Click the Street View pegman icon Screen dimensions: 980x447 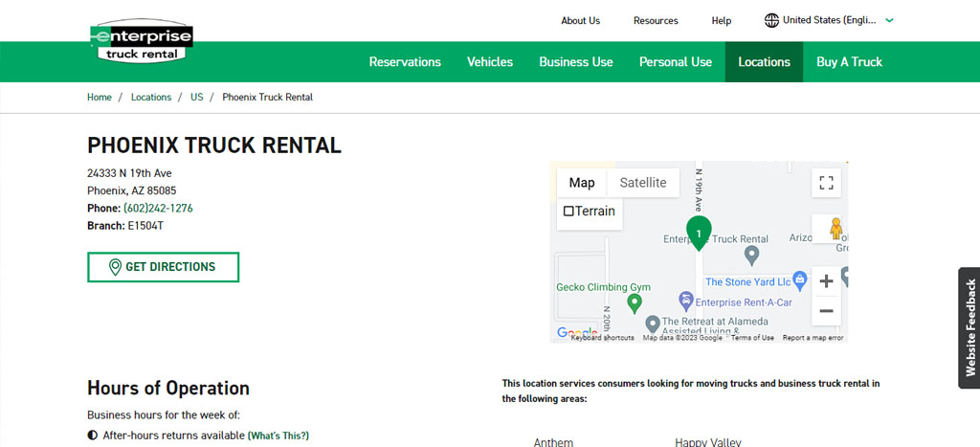(835, 229)
